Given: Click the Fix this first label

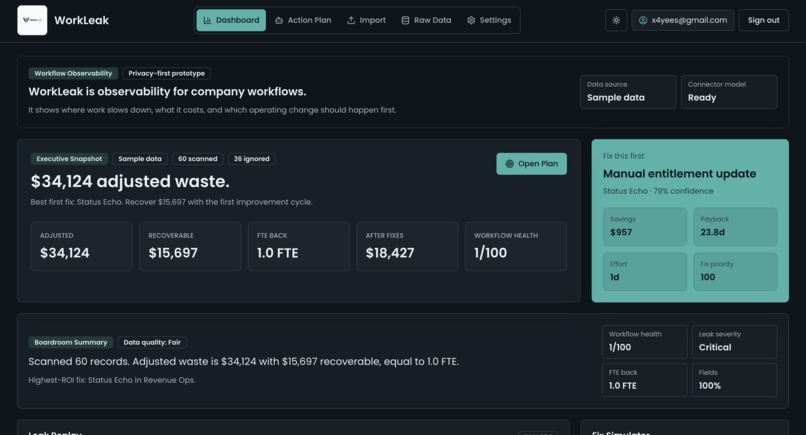Looking at the screenshot, I should 623,156.
